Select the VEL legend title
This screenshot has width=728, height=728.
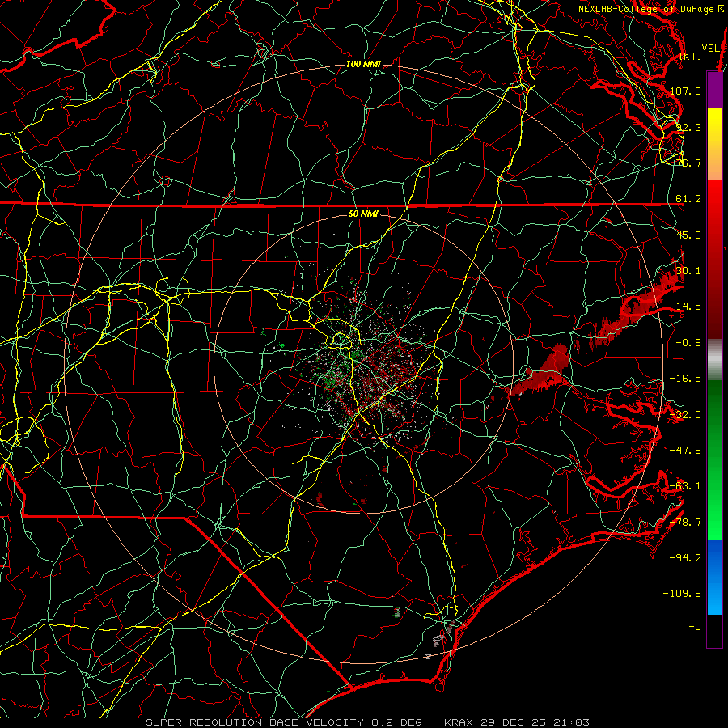[710, 49]
